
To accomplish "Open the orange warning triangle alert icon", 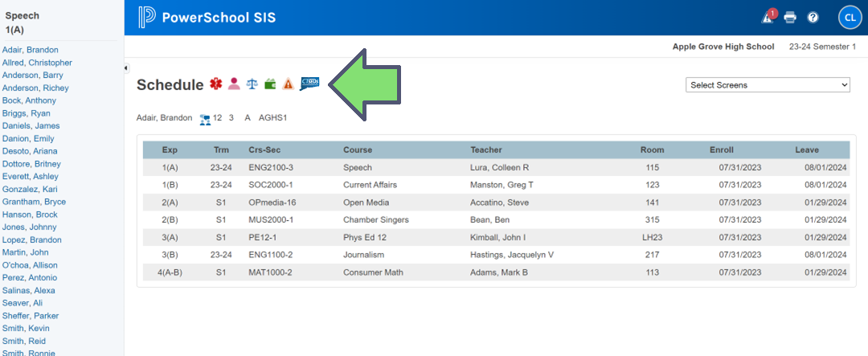I will 288,84.
